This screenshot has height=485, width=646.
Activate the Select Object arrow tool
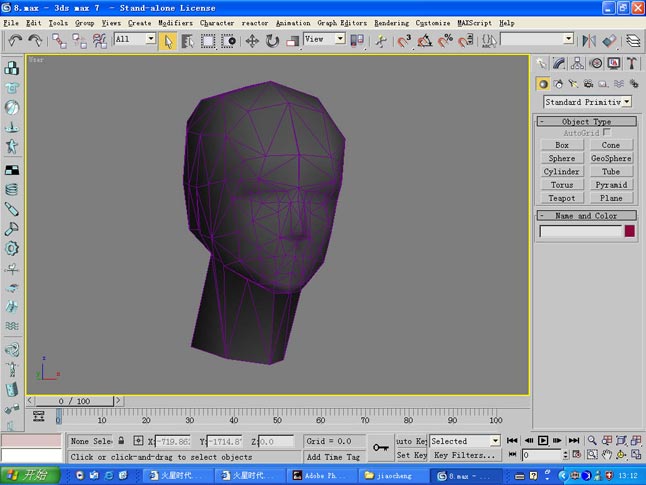point(168,40)
